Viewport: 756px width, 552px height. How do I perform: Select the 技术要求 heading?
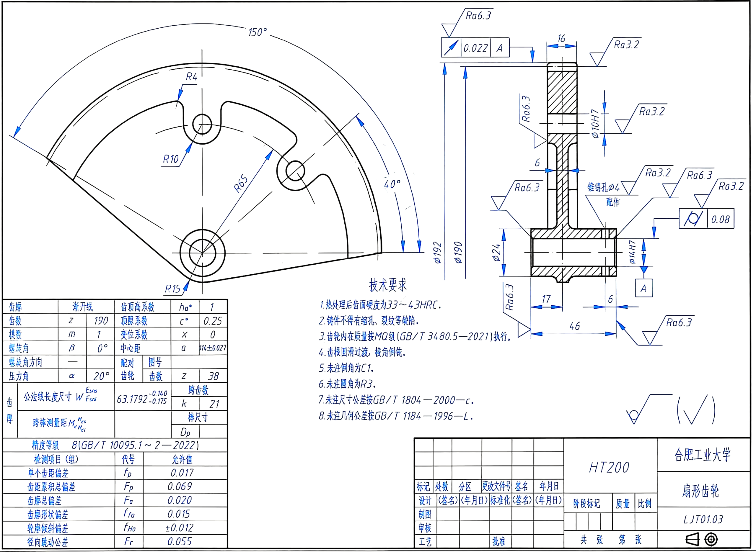[x=388, y=285]
